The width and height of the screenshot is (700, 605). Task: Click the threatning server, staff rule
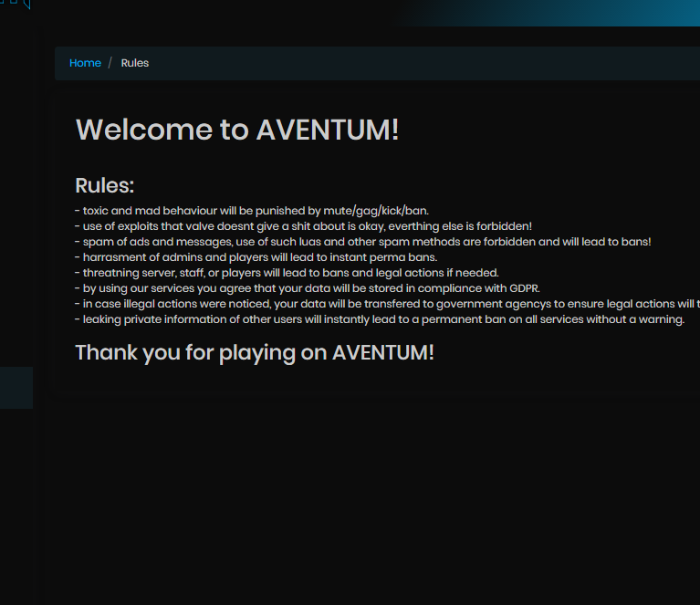(287, 273)
